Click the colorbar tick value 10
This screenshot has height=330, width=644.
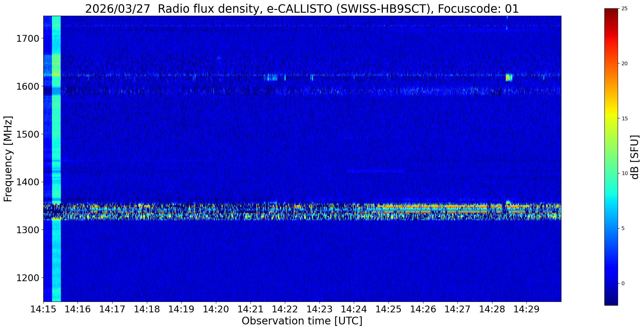click(x=625, y=174)
